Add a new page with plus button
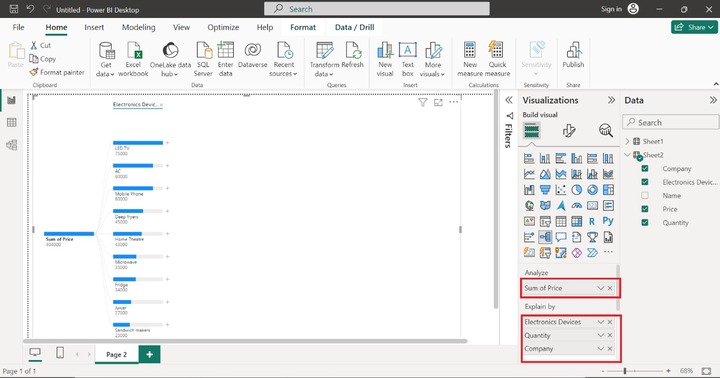Viewport: 720px width, 378px height. tap(150, 354)
